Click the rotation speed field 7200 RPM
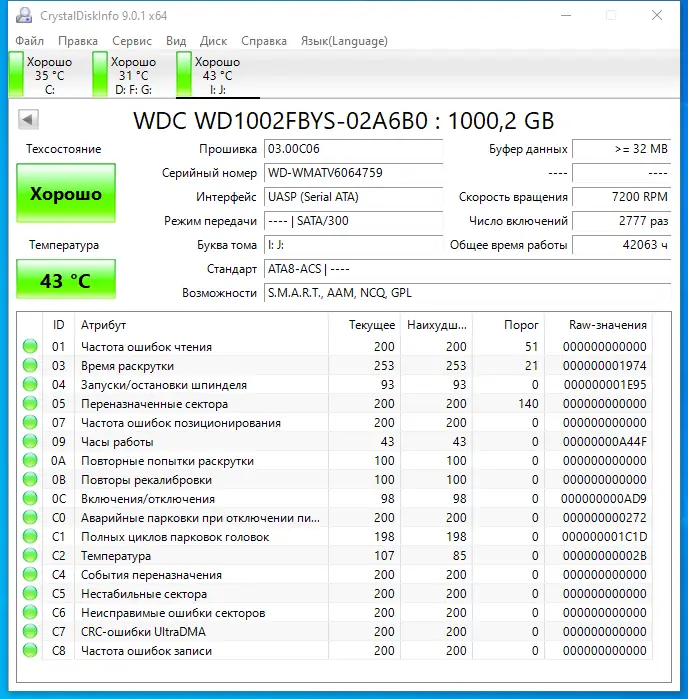Screen dimensions: 688x699 (622, 197)
